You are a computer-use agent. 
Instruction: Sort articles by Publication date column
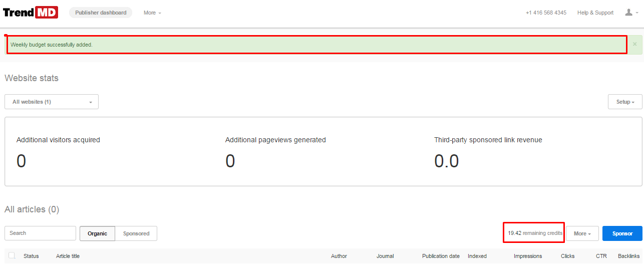point(440,256)
